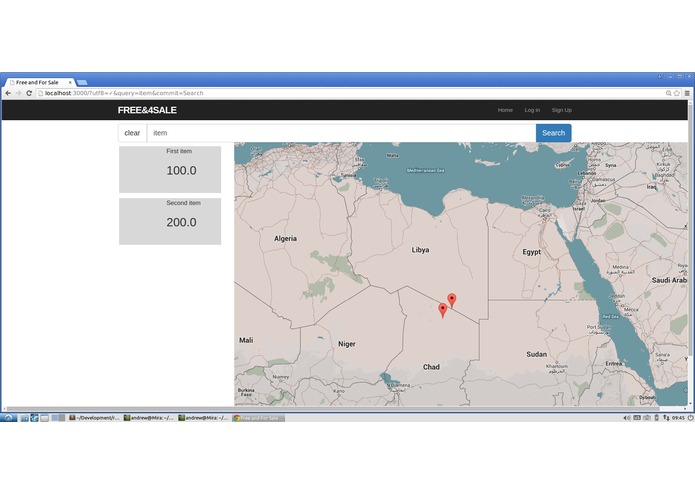Click the lower red map marker
695x494 pixels.
[x=442, y=309]
